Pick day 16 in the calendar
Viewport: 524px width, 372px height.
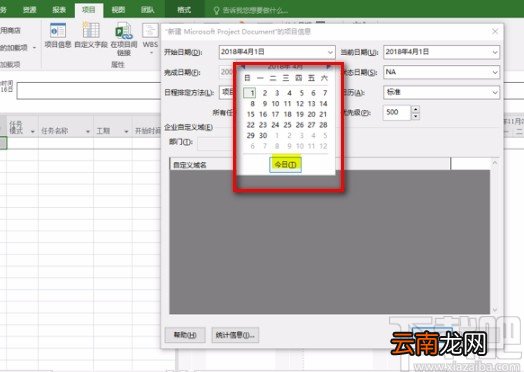(263, 114)
